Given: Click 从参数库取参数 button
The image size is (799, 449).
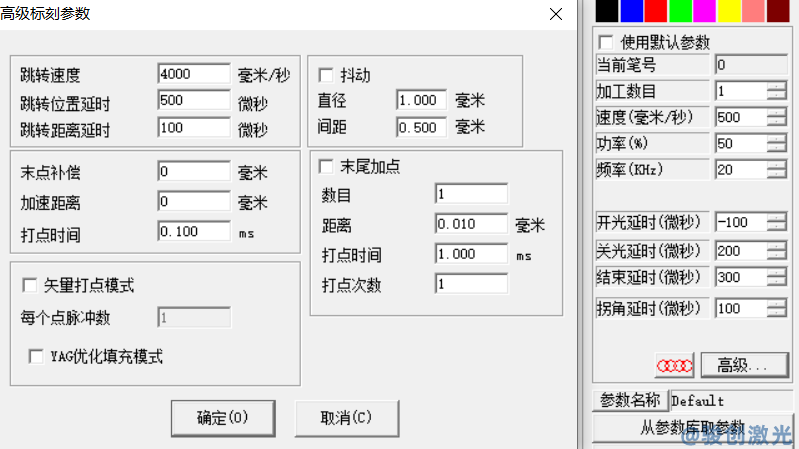Looking at the screenshot, I should point(692,428).
